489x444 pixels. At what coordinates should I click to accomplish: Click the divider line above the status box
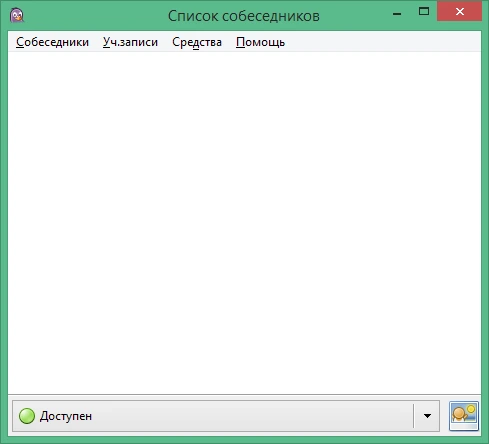pos(244,394)
